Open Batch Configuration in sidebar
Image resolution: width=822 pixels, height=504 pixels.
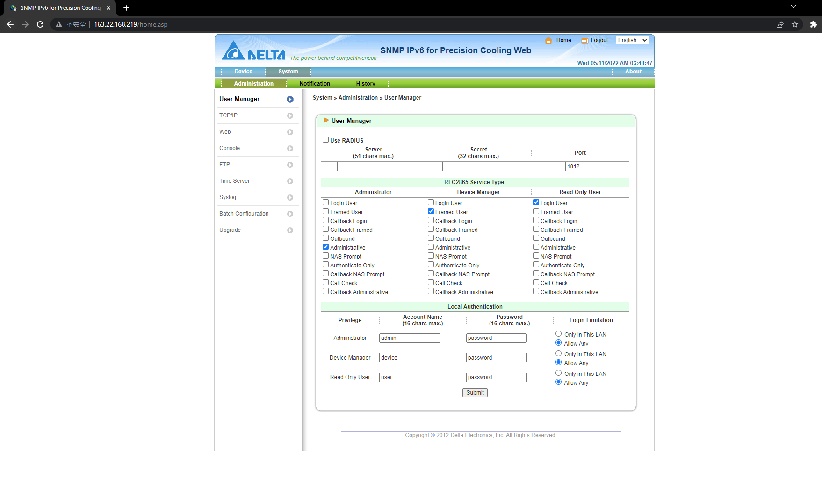tap(244, 214)
